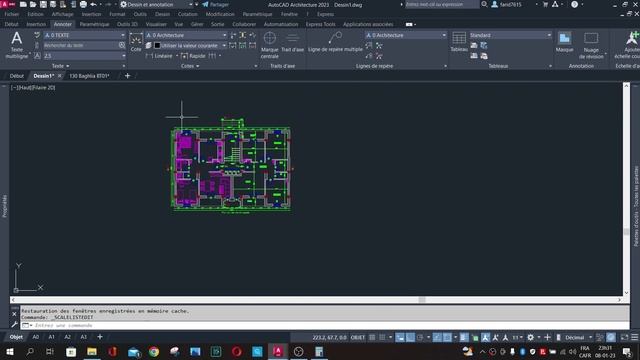The image size is (640, 360).
Task: Toggle isolate objects in status bar
Action: click(600, 337)
